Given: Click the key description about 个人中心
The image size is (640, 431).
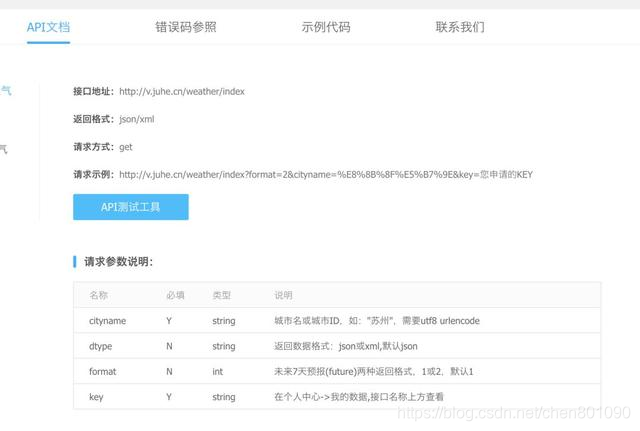Looking at the screenshot, I should point(359,397).
